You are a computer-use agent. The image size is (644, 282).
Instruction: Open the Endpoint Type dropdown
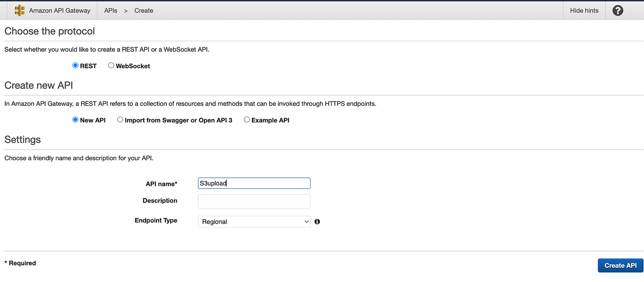pyautogui.click(x=254, y=221)
